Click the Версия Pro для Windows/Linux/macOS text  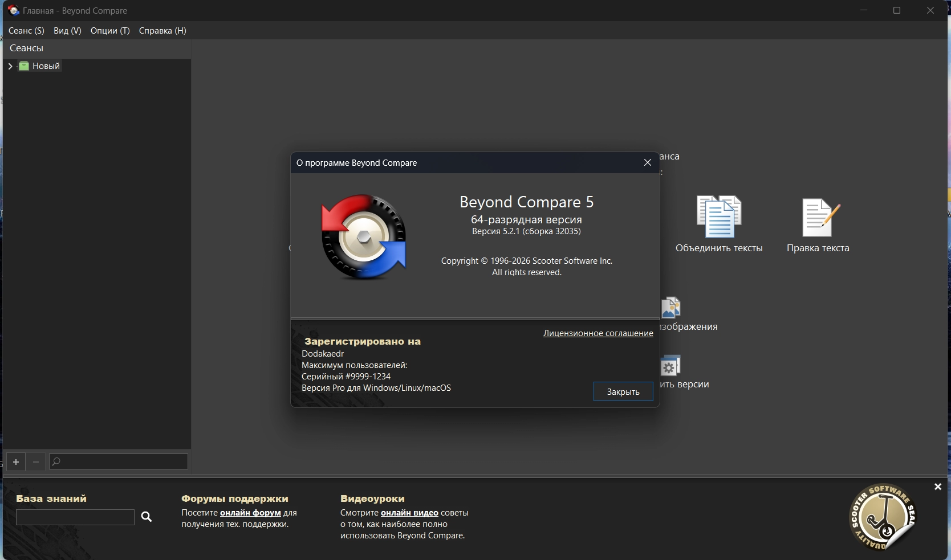[x=376, y=388]
